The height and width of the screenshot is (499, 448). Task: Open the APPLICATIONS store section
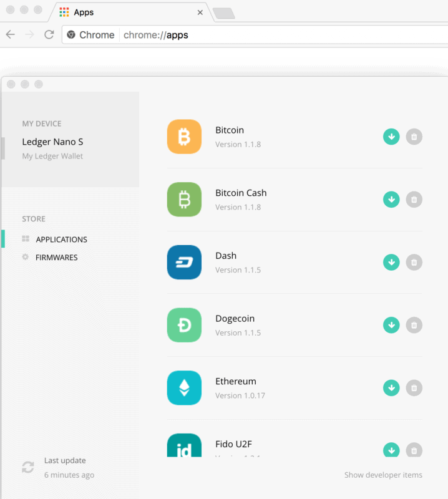point(61,240)
